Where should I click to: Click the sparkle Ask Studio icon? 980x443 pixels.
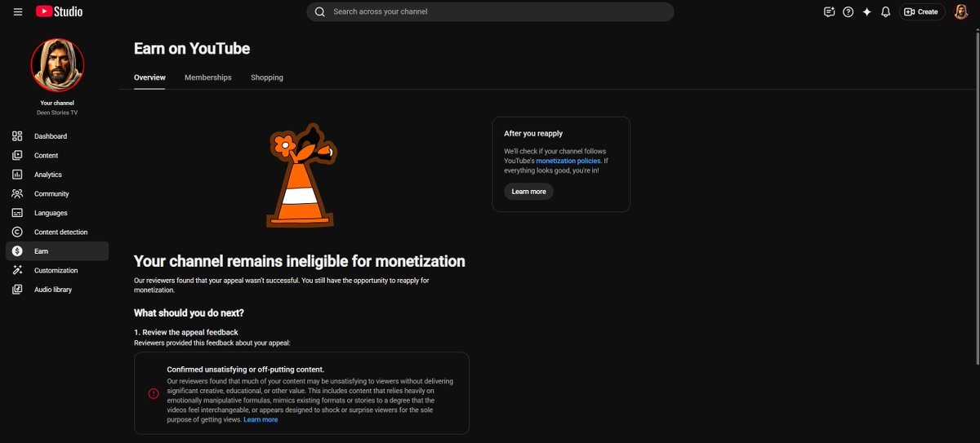pos(867,11)
